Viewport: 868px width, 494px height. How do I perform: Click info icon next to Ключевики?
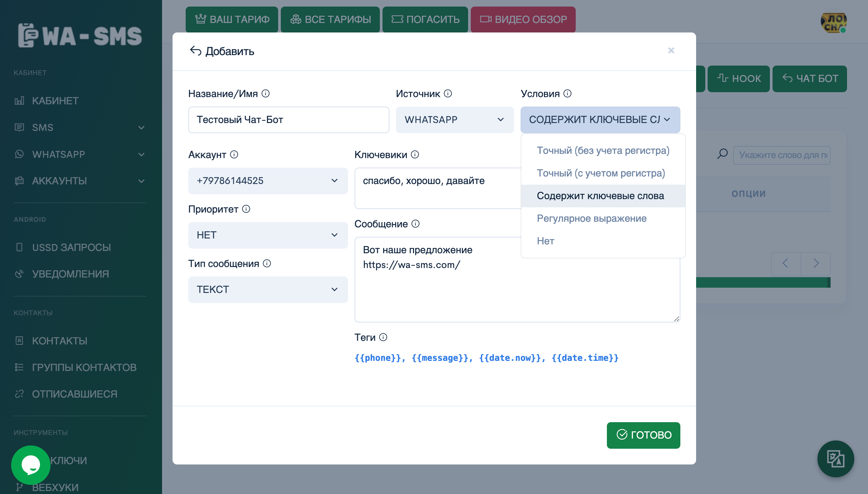[x=415, y=154]
